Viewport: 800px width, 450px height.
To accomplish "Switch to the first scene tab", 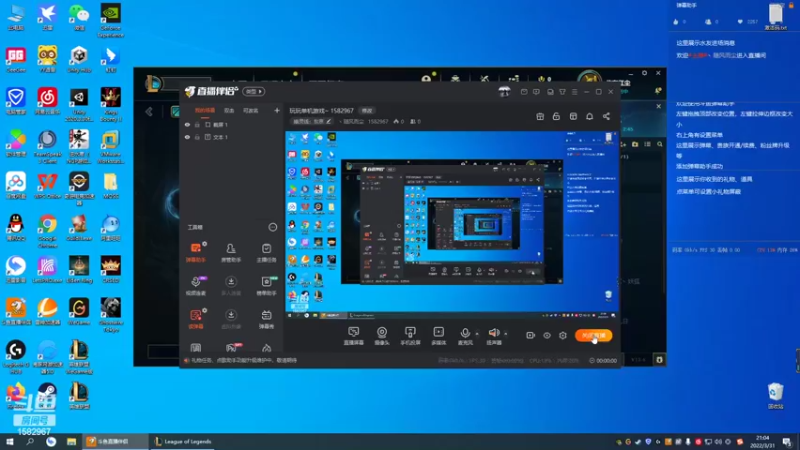I will click(205, 110).
